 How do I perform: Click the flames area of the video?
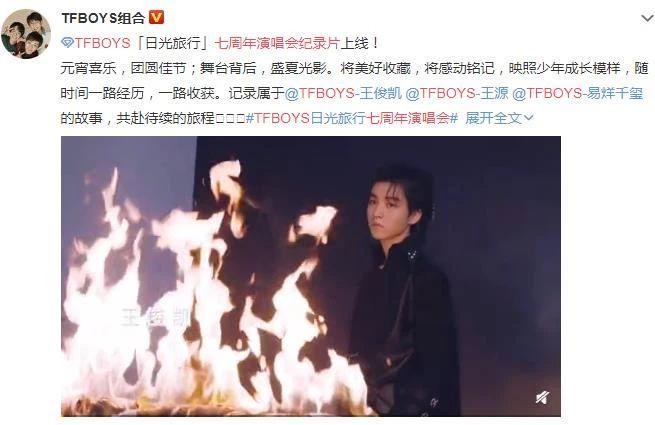[x=209, y=293]
